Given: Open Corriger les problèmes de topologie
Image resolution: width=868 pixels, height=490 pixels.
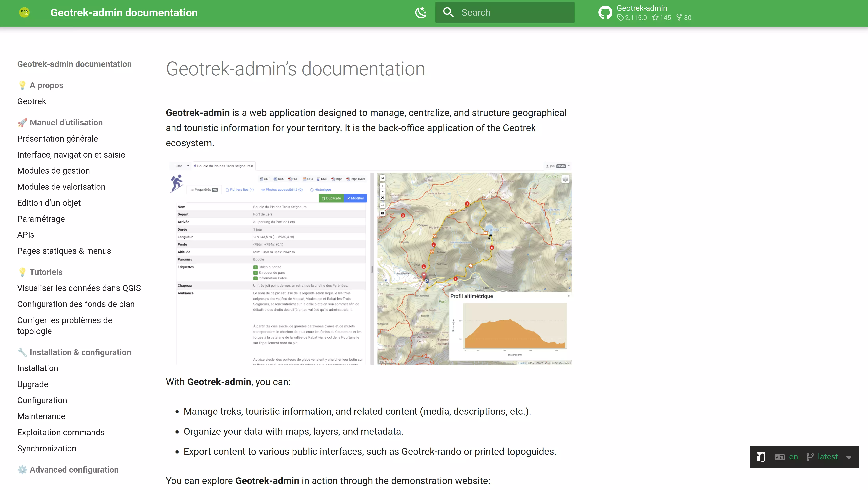Looking at the screenshot, I should coord(65,326).
